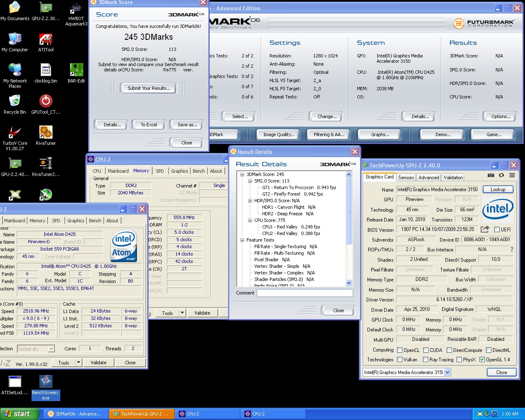Image resolution: width=525 pixels, height=420 pixels.
Task: Click GPU-Z refresh icon
Action: click(501, 175)
